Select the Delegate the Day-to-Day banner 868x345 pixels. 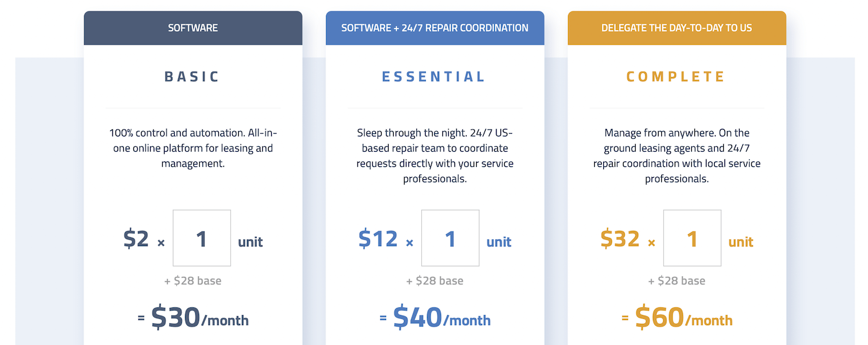677,28
